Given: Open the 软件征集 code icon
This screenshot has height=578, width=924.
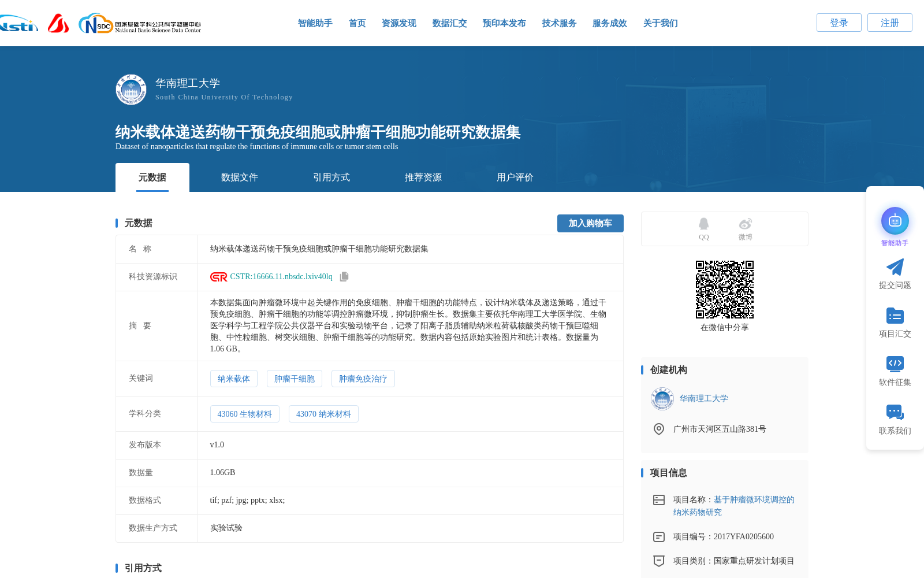Looking at the screenshot, I should point(895,364).
